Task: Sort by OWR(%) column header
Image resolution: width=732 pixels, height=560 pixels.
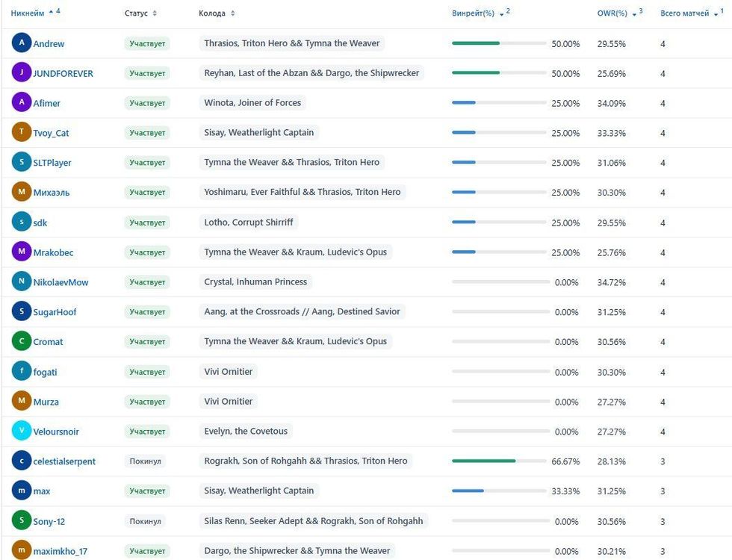Action: pyautogui.click(x=612, y=13)
